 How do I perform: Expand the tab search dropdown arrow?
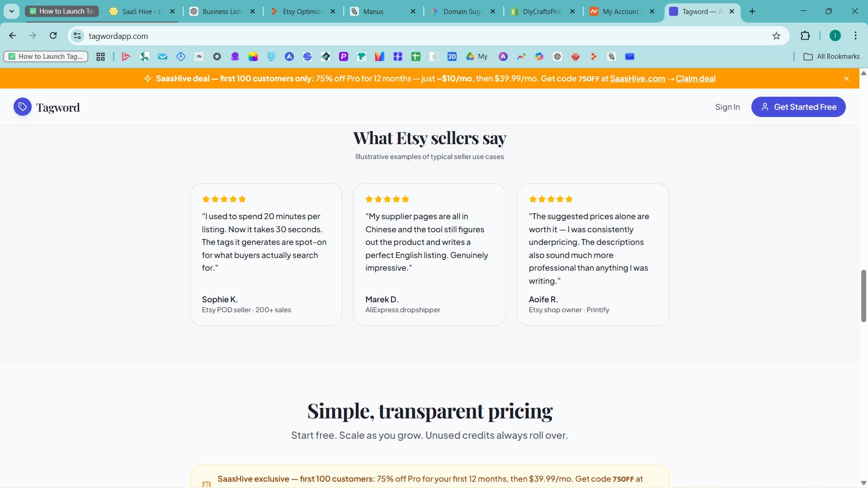(x=12, y=11)
